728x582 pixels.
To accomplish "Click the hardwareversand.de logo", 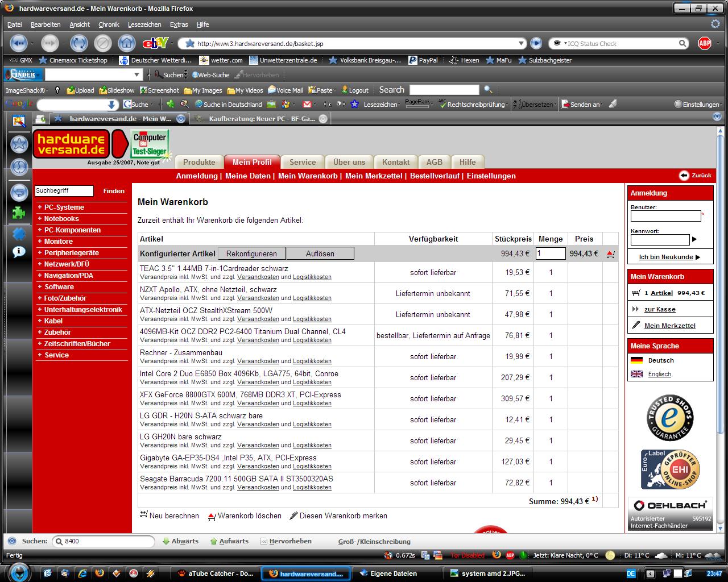I will click(x=71, y=144).
